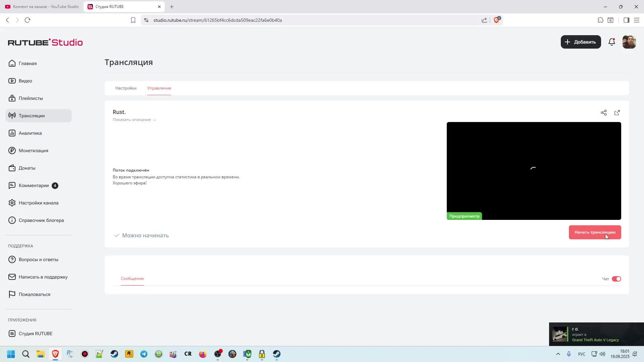Viewport: 644px width, 362px height.
Task: Toggle the Чат switch off
Action: click(616, 279)
